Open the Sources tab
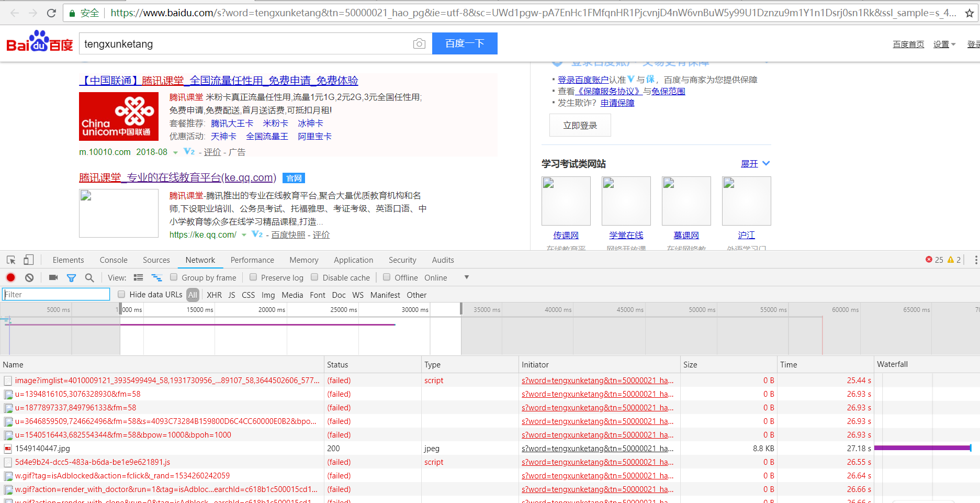Image resolution: width=980 pixels, height=503 pixels. pyautogui.click(x=156, y=260)
